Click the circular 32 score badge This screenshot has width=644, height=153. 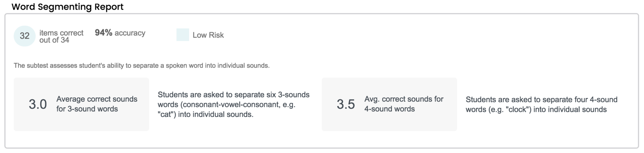(x=25, y=36)
